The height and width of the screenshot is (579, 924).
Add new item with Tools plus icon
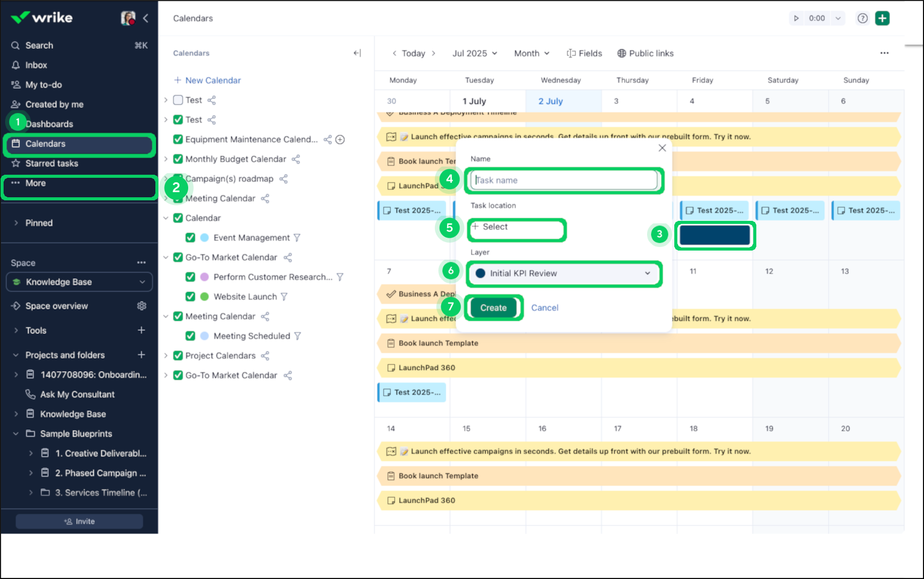click(142, 330)
